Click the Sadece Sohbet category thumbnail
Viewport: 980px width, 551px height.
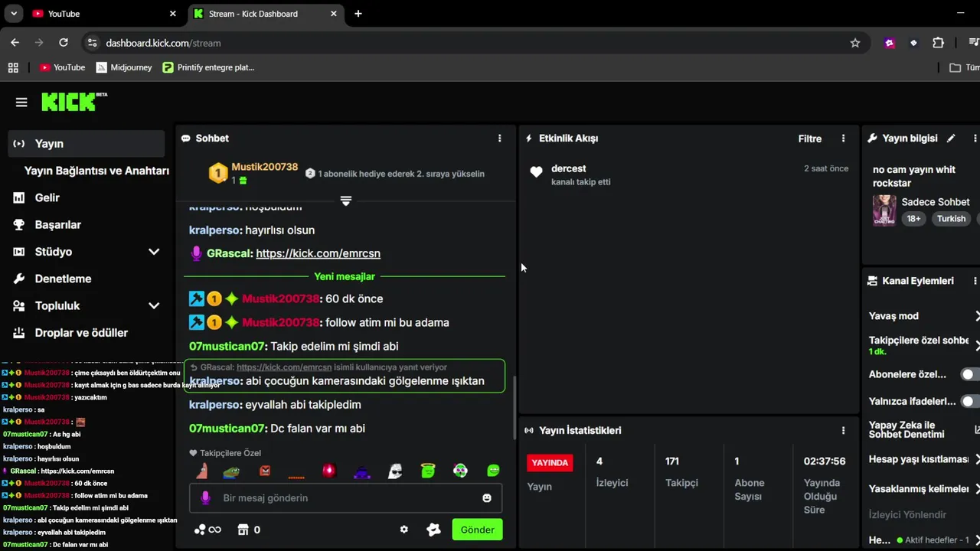pyautogui.click(x=884, y=210)
